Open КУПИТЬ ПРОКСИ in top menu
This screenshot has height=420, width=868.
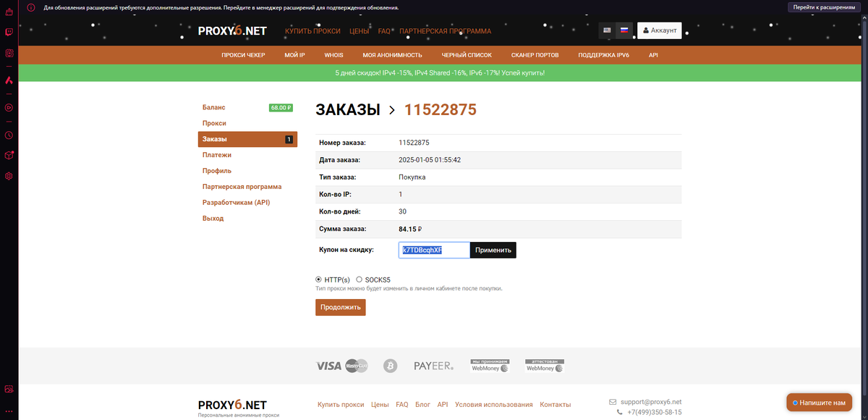pos(312,31)
